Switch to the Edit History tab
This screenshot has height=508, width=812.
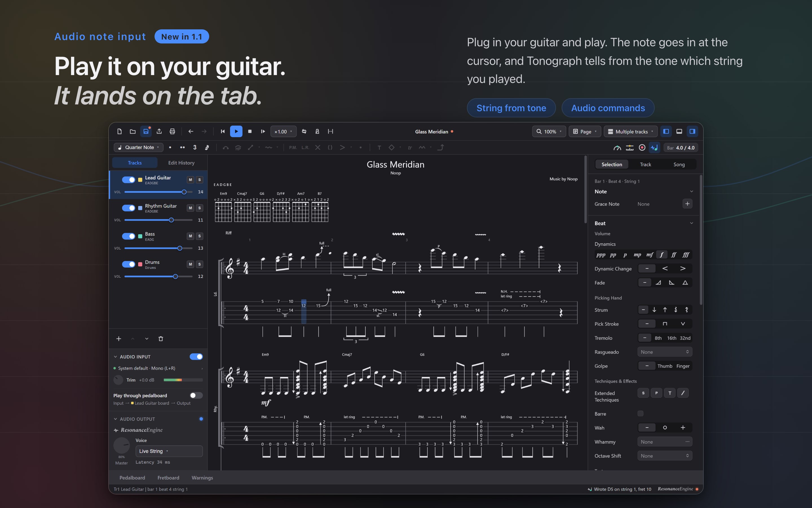pos(181,163)
